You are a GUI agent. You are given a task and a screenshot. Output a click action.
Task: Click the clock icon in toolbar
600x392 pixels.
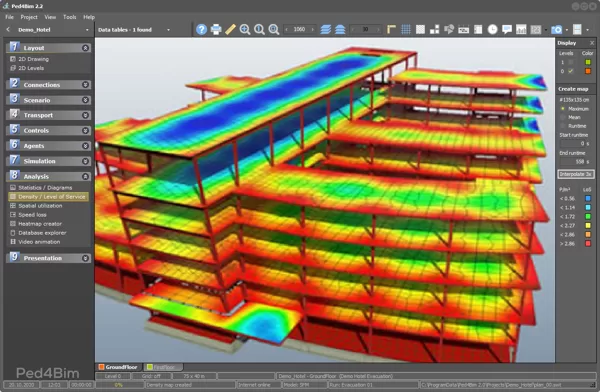click(x=492, y=29)
